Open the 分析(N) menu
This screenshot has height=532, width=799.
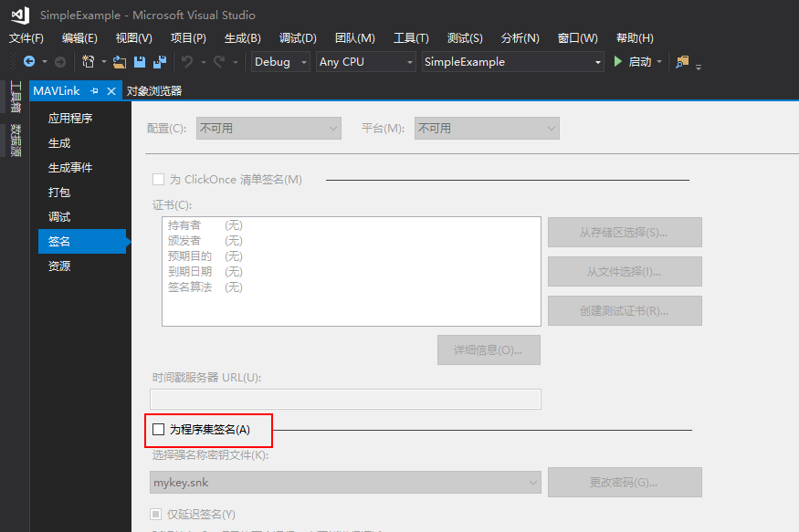520,38
